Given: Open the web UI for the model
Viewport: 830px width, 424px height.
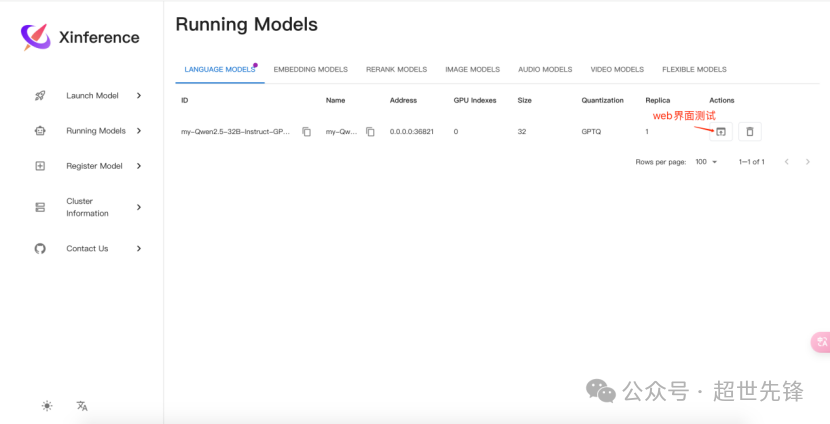Looking at the screenshot, I should pos(721,132).
